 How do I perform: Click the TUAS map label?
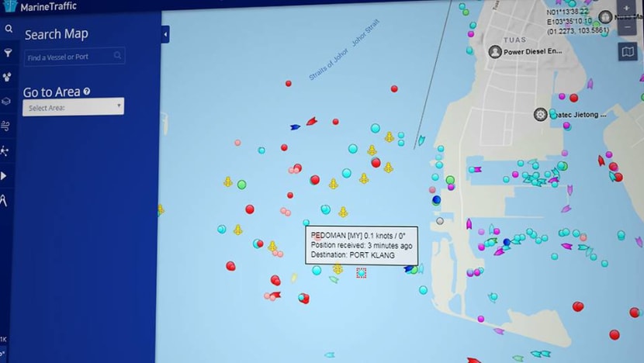[x=514, y=40]
